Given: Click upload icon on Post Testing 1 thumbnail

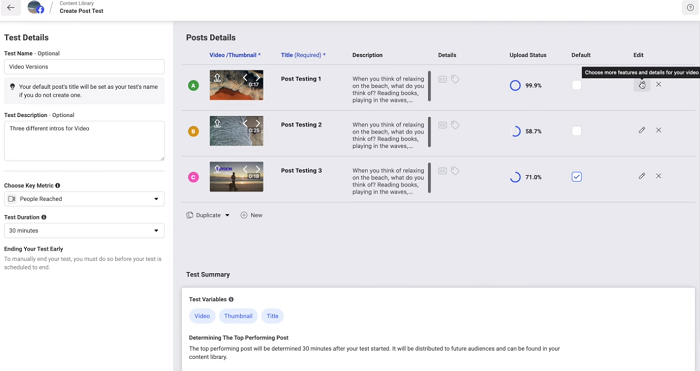Looking at the screenshot, I should coord(217,77).
